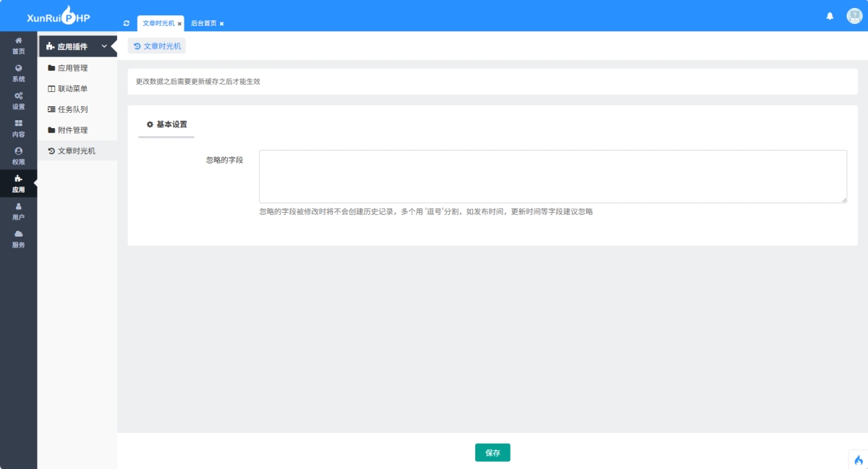Collapse the 应用插件 submenu chevron
Image resolution: width=868 pixels, height=469 pixels.
pos(103,46)
